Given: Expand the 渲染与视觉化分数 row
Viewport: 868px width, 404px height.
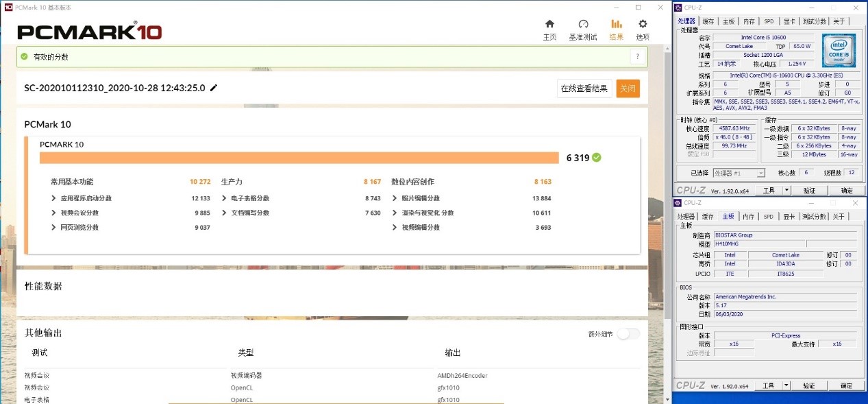Looking at the screenshot, I should [395, 213].
